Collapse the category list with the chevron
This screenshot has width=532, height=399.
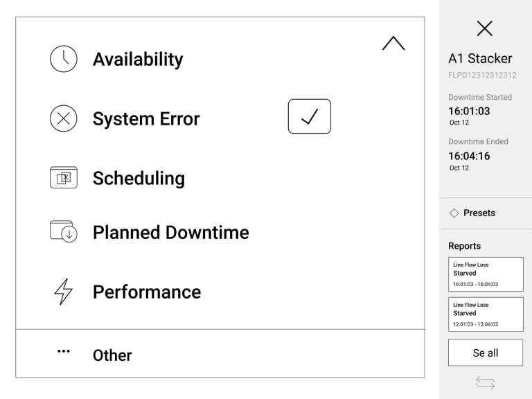point(393,43)
